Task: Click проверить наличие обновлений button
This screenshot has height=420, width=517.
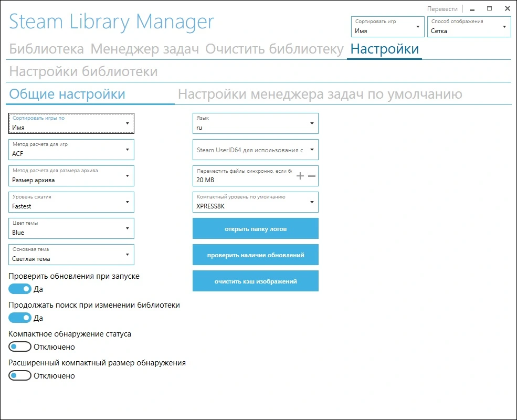Action: click(x=256, y=255)
